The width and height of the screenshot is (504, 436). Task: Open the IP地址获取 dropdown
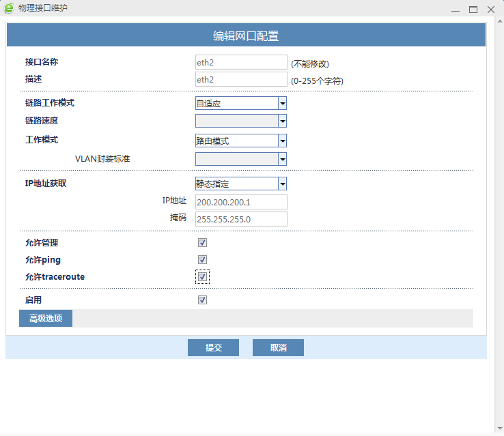[240, 184]
